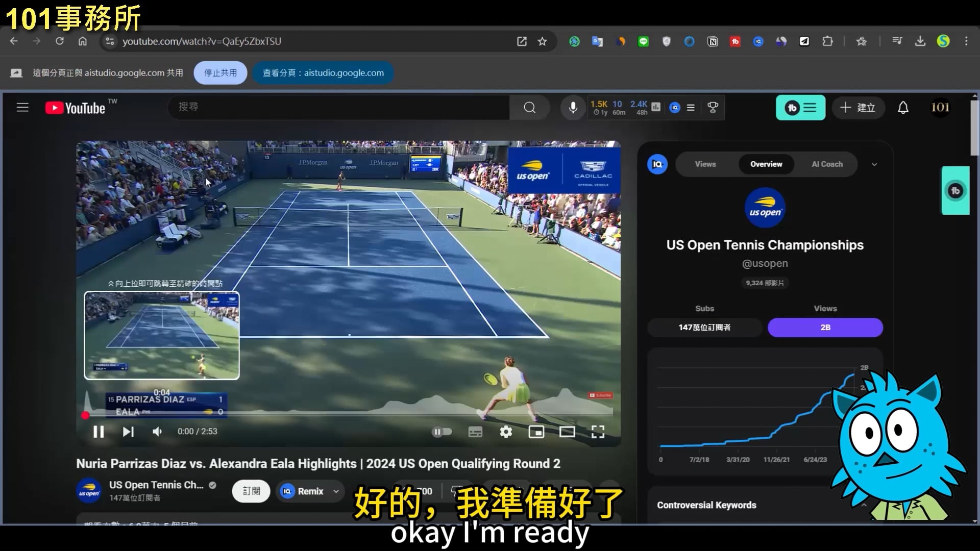The width and height of the screenshot is (980, 551).
Task: Click the address bar URL
Action: click(x=202, y=41)
